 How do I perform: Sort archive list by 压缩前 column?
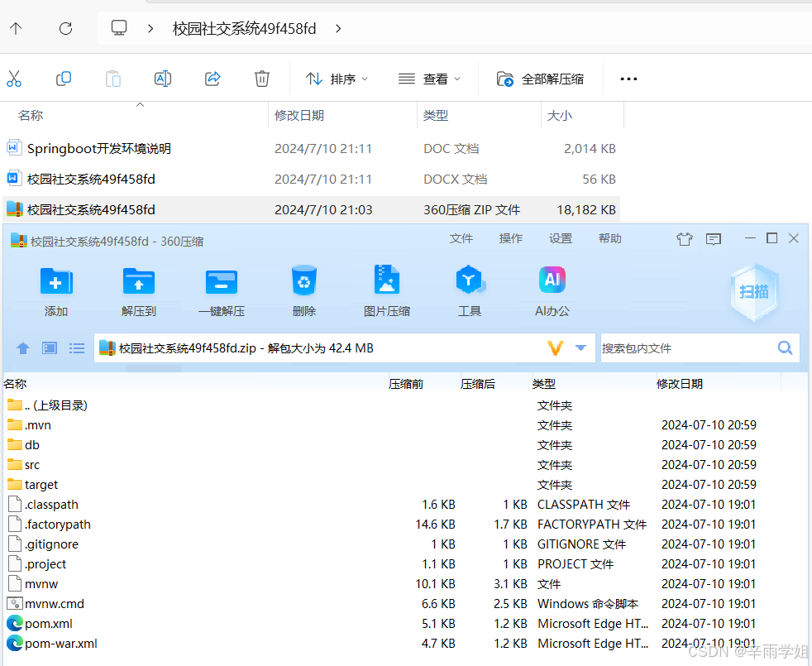coord(406,384)
